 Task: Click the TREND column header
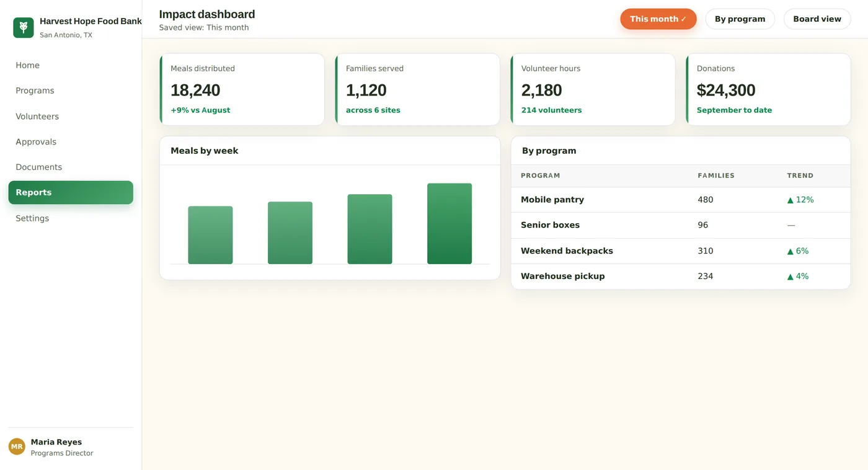pyautogui.click(x=800, y=175)
